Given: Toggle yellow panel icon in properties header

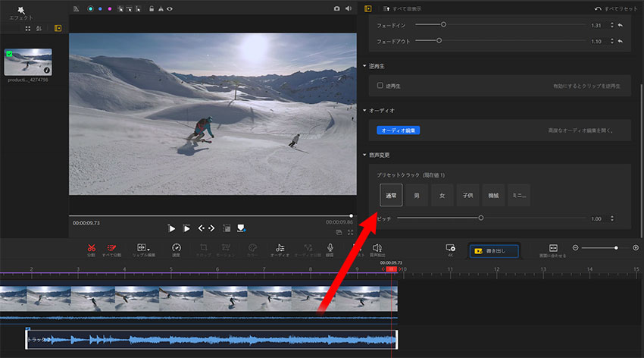Looking at the screenshot, I should click(368, 8).
